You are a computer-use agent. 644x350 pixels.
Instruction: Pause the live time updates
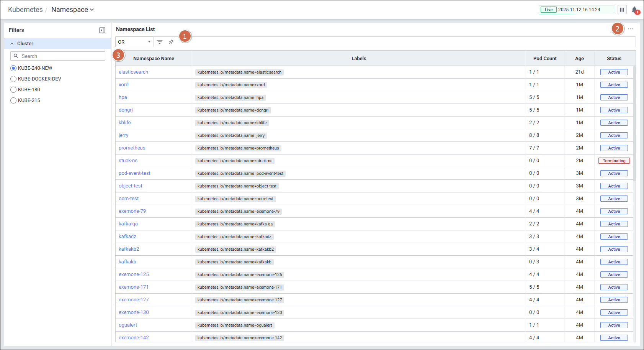(x=622, y=10)
